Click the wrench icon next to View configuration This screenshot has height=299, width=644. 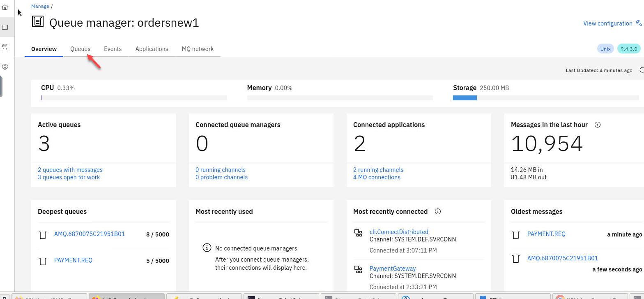tap(639, 23)
